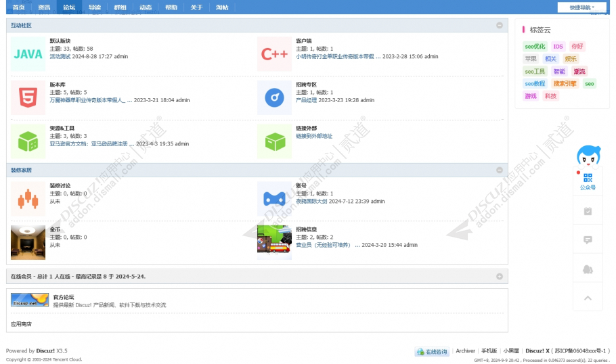Click the QQ penguin icon in sidebar
This screenshot has height=364, width=616.
coord(588,269)
